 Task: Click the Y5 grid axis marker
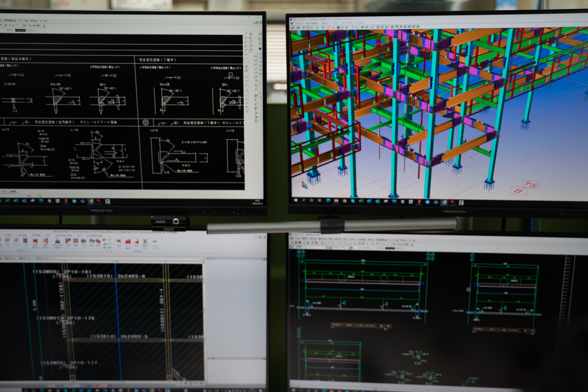pos(530,185)
